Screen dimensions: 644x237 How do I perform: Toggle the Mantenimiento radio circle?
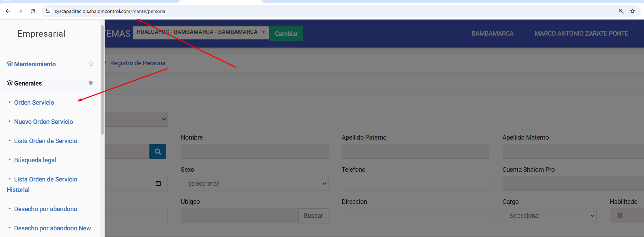(x=91, y=64)
